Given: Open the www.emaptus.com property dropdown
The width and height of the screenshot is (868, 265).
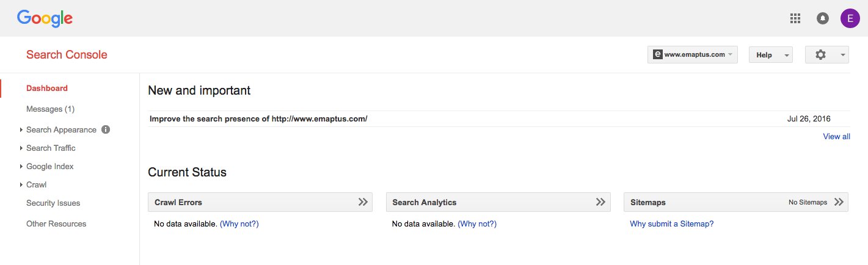Looking at the screenshot, I should click(x=693, y=55).
